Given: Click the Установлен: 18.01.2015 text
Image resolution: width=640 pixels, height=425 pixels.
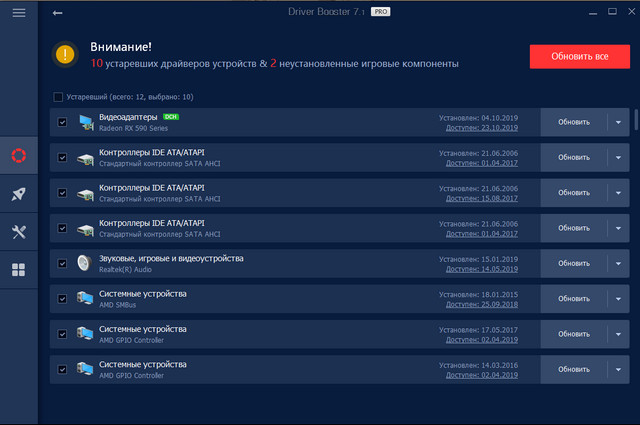Looking at the screenshot, I should (478, 294).
